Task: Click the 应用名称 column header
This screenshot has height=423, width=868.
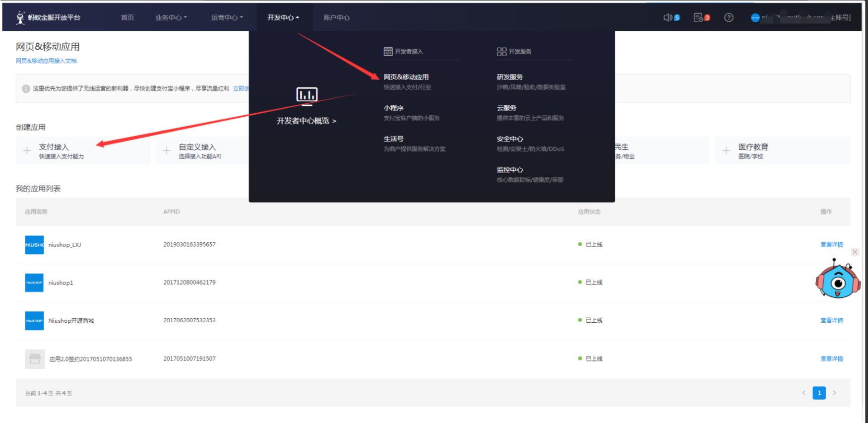Action: pos(36,211)
